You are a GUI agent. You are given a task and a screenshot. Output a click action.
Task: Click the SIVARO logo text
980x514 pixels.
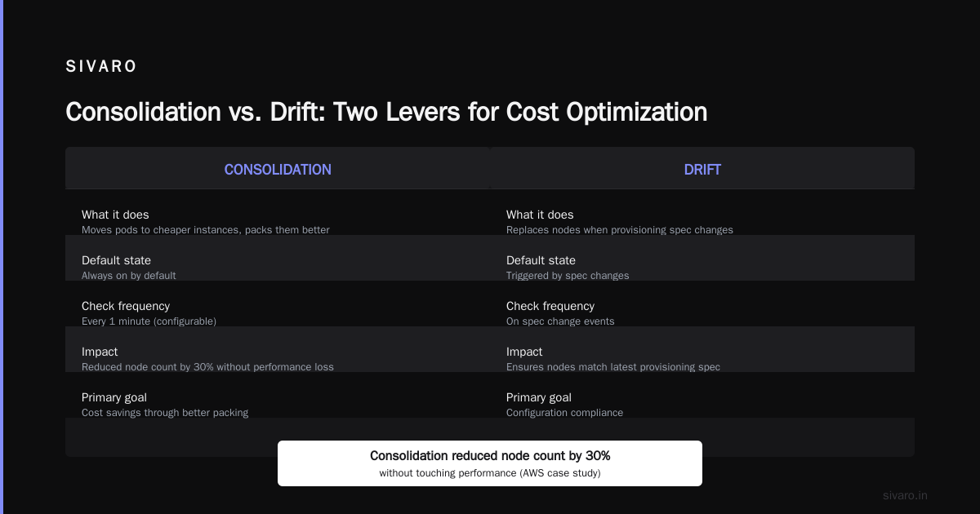click(101, 67)
